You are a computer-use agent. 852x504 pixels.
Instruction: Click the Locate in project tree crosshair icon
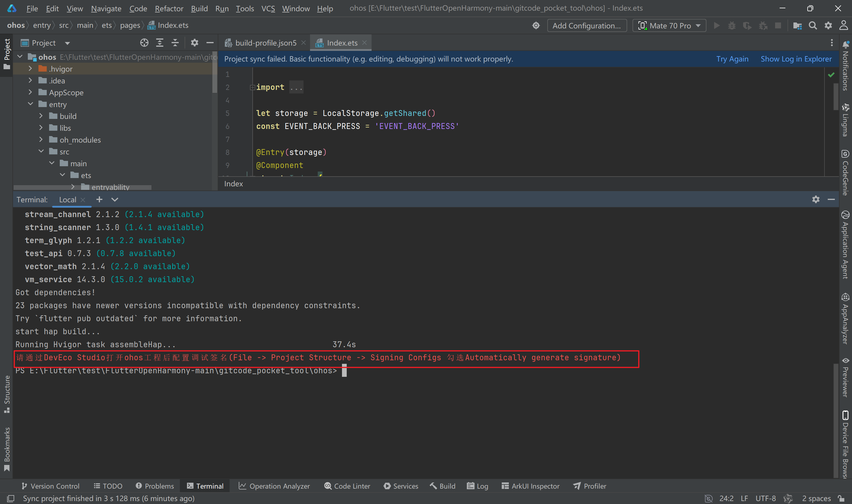click(144, 43)
